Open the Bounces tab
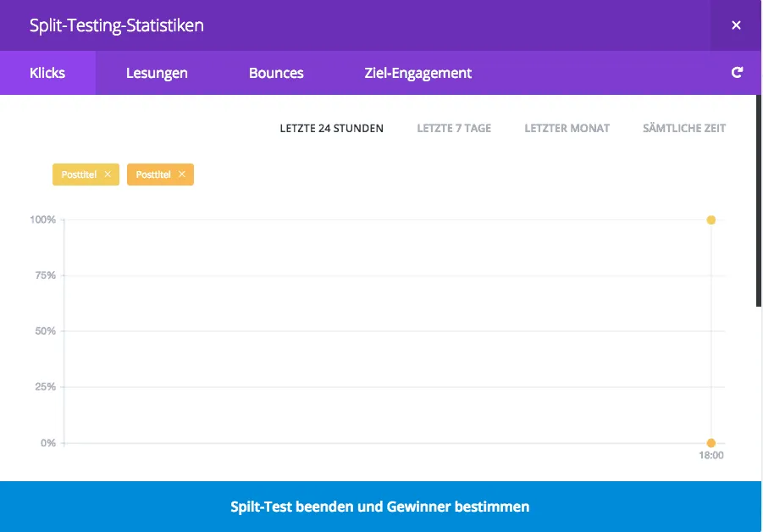 point(276,73)
